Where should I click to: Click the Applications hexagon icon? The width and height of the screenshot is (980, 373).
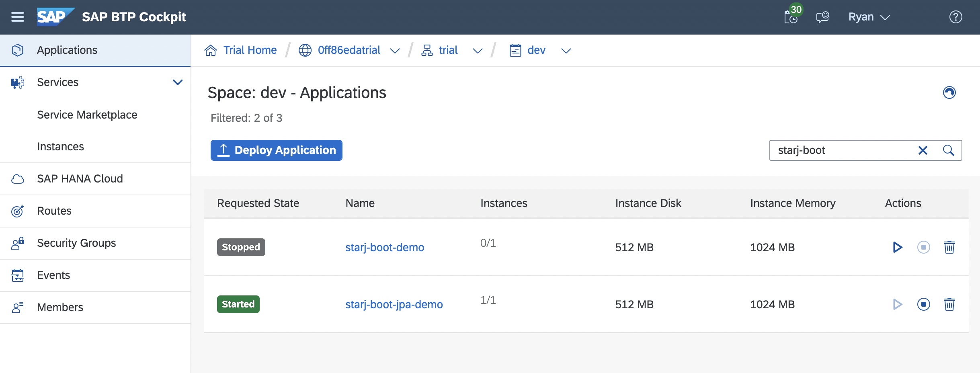pos(18,50)
